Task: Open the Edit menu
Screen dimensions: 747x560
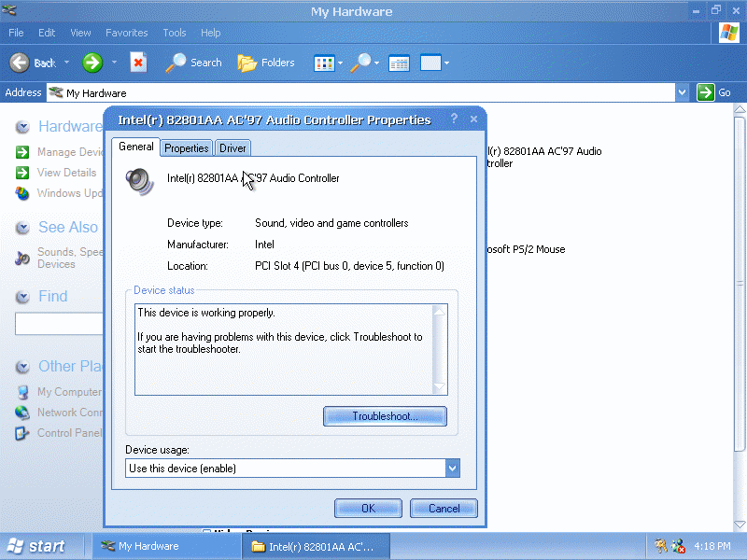Action: coord(47,33)
